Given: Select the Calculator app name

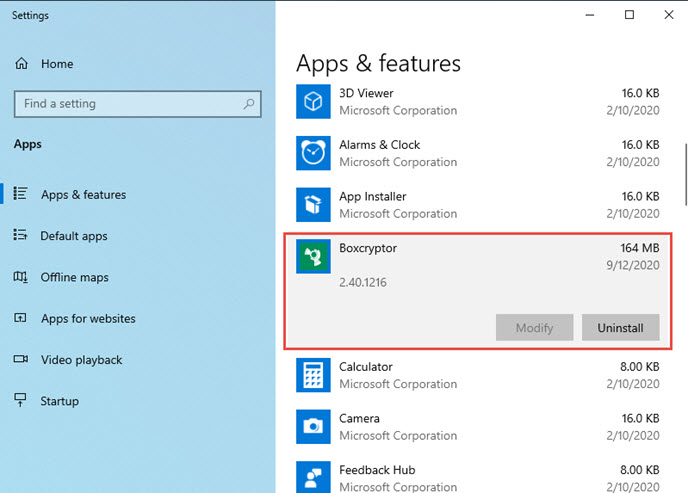Looking at the screenshot, I should click(x=366, y=367).
